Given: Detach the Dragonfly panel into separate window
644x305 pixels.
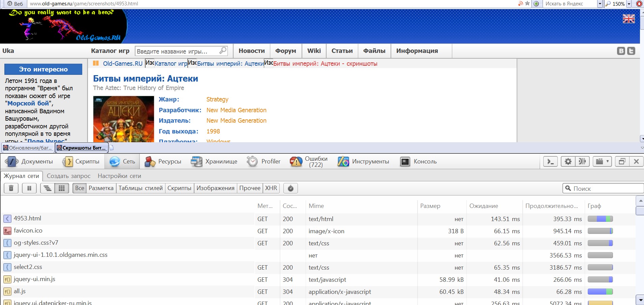Looking at the screenshot, I should coord(622,161).
